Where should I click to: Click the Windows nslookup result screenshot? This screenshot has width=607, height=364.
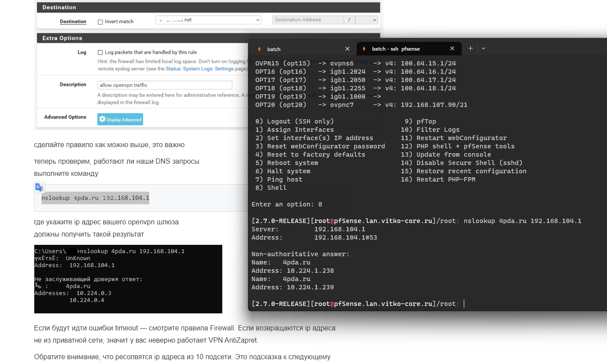128,279
